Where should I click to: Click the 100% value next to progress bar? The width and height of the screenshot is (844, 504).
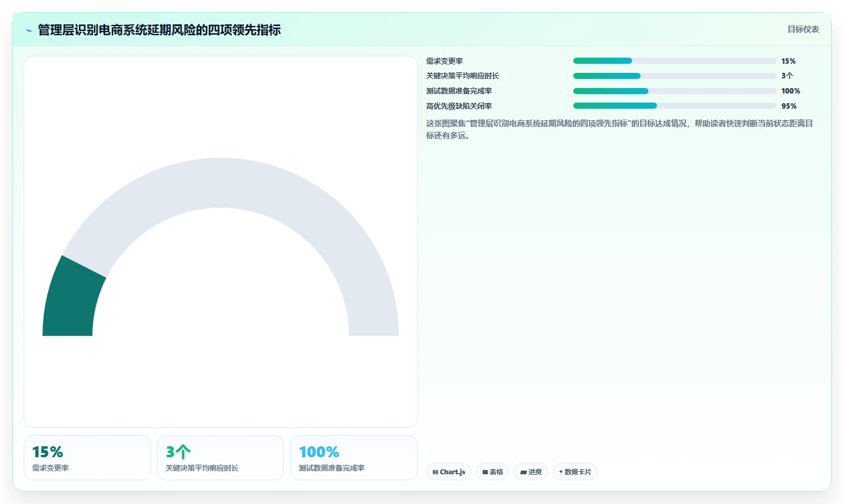tap(791, 91)
